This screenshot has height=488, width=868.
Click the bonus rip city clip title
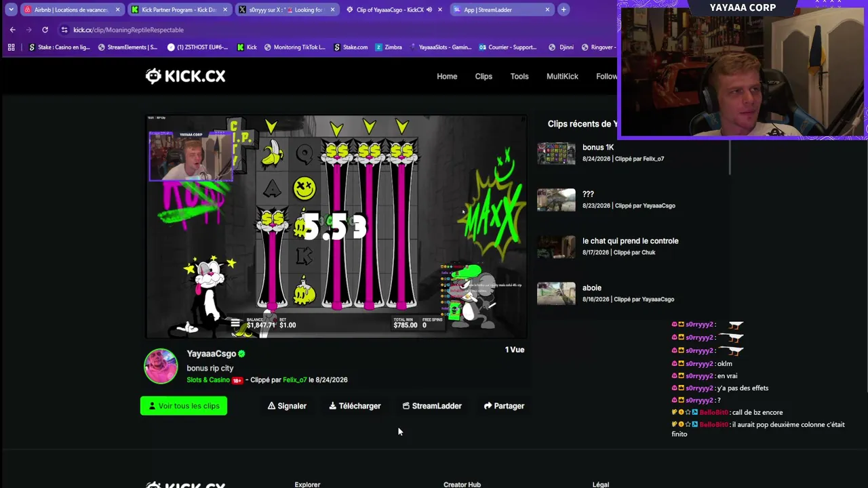[x=210, y=368]
